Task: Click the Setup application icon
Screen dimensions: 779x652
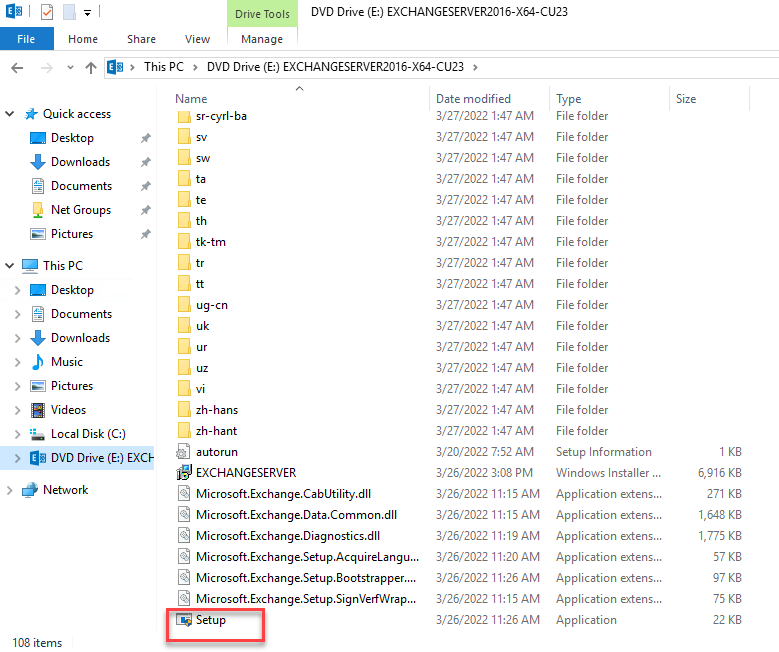Action: tap(184, 620)
